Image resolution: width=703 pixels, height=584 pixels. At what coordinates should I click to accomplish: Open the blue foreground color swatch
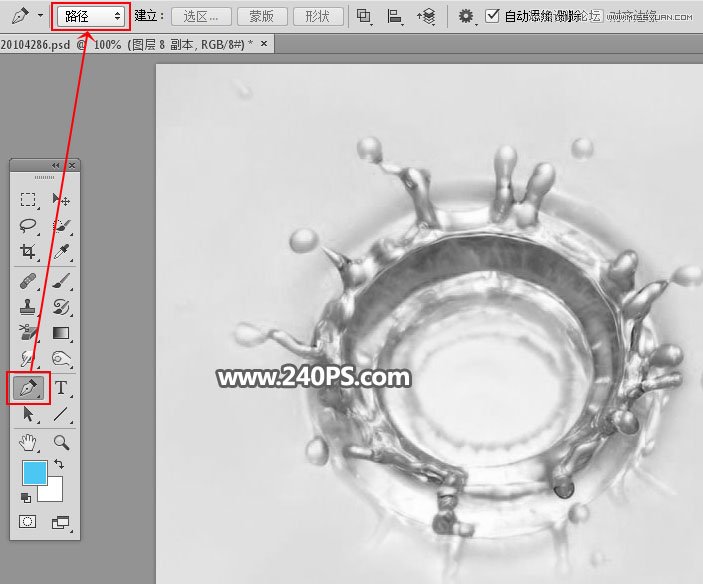35,472
